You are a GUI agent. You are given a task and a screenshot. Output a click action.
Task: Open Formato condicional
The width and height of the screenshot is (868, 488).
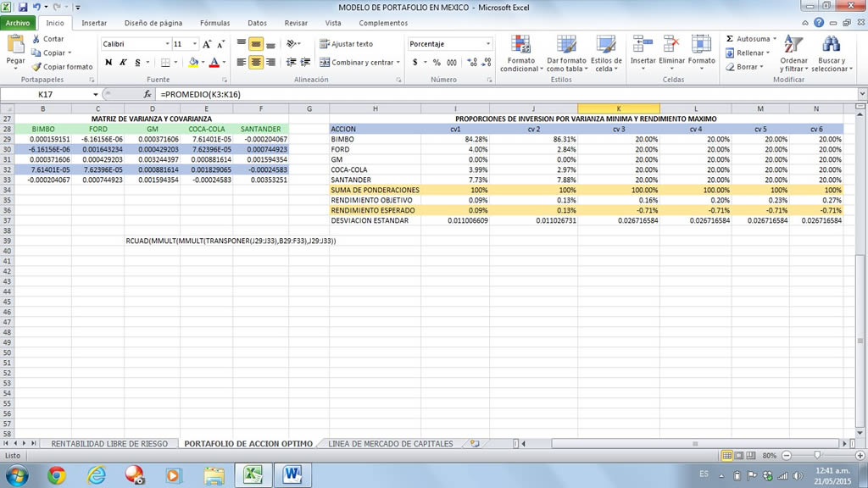point(521,53)
